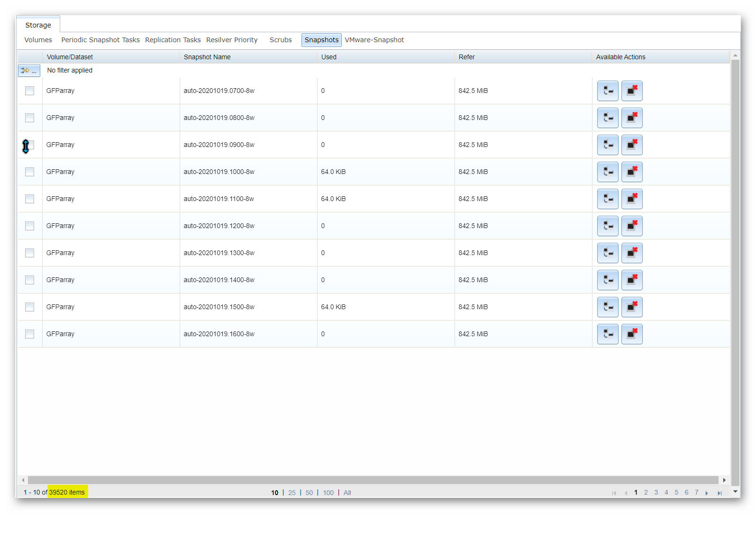Clone snapshot auto-20201019.1300-8w

tap(608, 253)
